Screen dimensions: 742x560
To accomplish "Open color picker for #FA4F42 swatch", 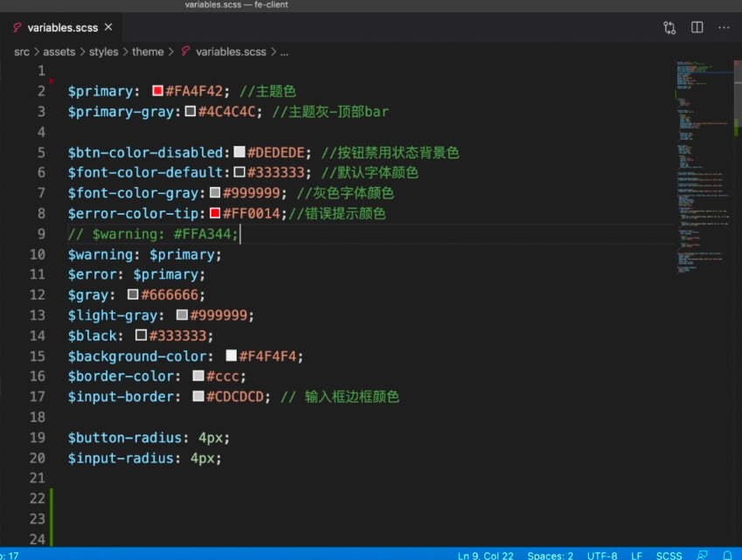I will tap(157, 90).
